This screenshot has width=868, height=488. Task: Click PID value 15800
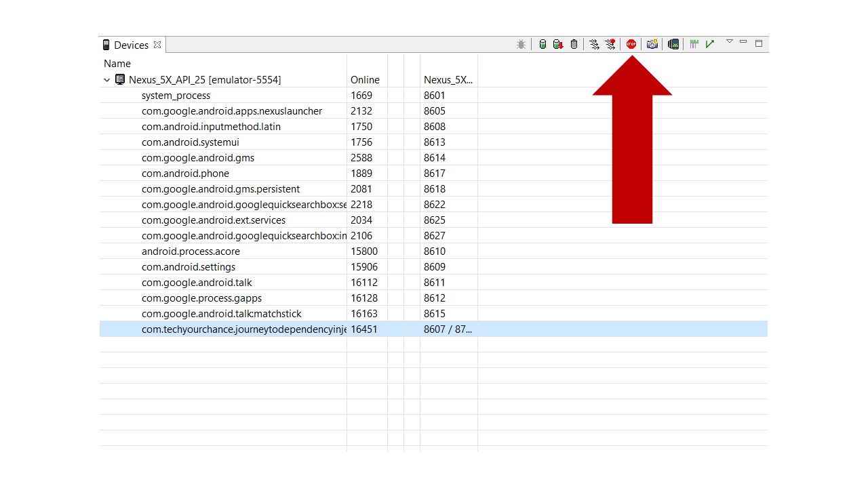pos(364,251)
